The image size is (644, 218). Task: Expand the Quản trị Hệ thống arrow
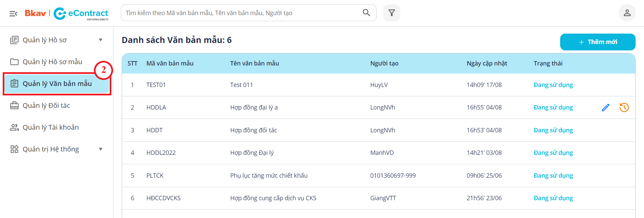(x=101, y=149)
